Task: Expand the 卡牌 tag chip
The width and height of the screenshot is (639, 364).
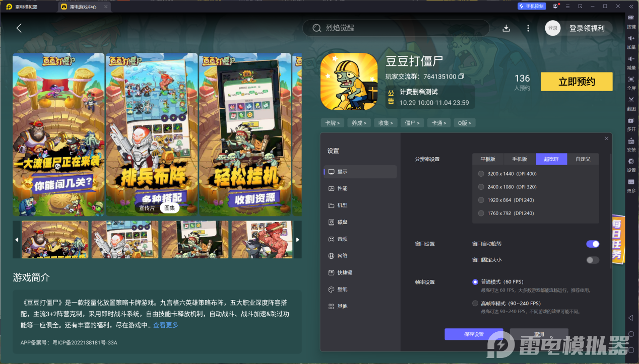Action: pyautogui.click(x=332, y=123)
